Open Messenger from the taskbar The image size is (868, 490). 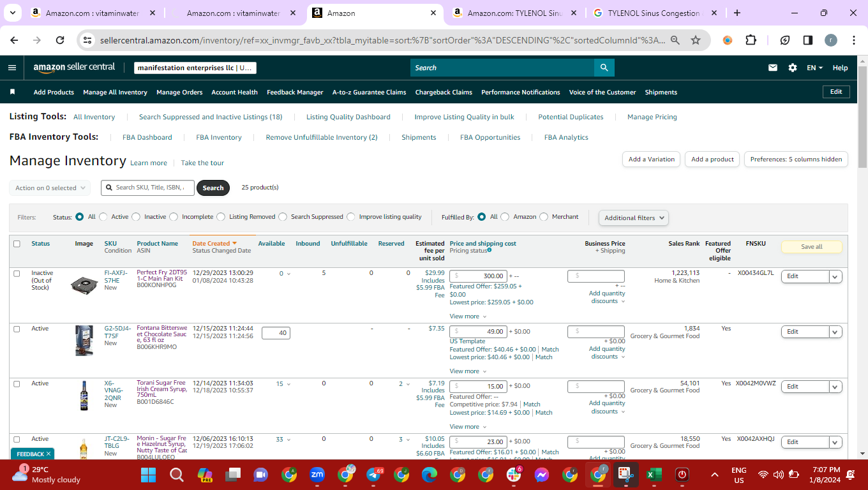[x=542, y=475]
